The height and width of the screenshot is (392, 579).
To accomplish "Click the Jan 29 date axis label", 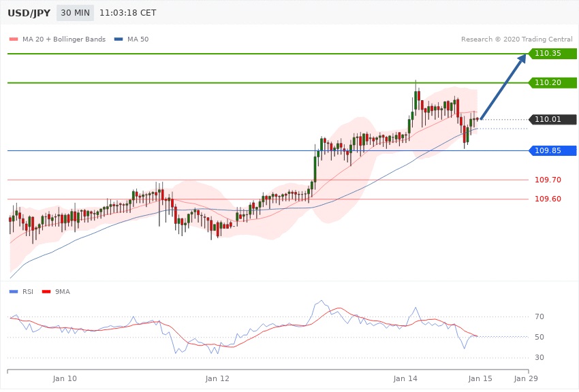I will pos(526,378).
